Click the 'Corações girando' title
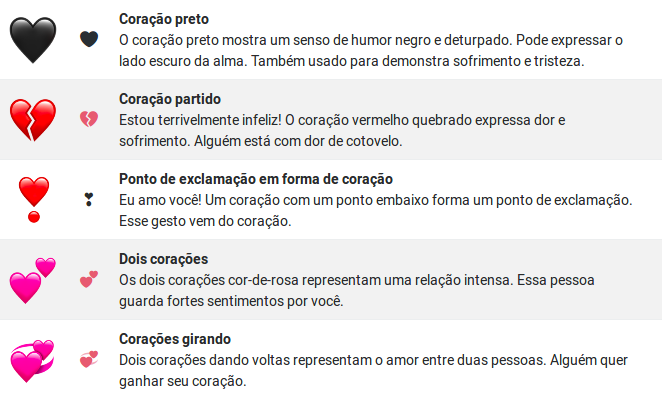The width and height of the screenshot is (662, 399). pos(175,339)
